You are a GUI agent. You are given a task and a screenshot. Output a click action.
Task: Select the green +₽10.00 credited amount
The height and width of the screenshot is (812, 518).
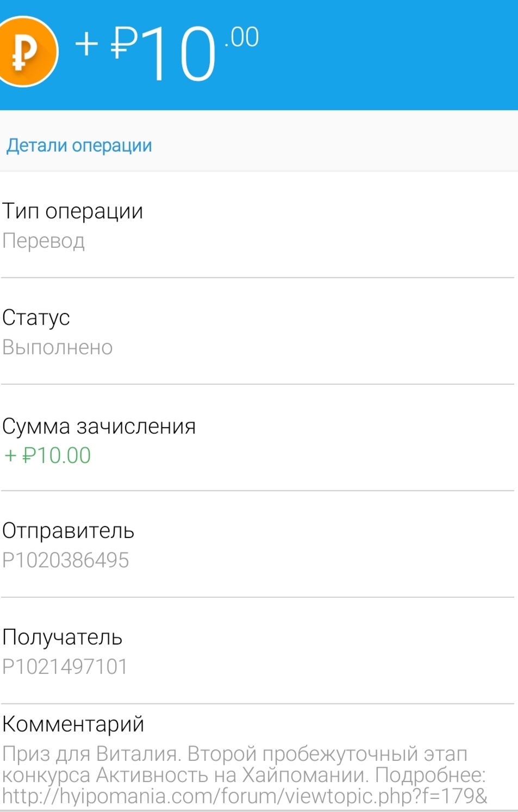(48, 455)
